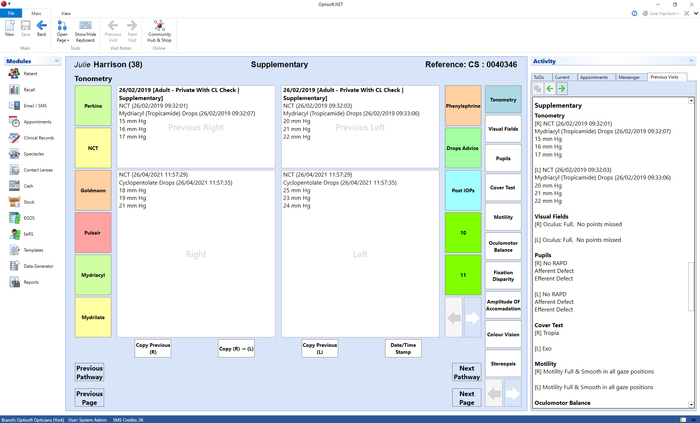Toggle Show/Hide Keyboard
The image size is (700, 423).
85,31
